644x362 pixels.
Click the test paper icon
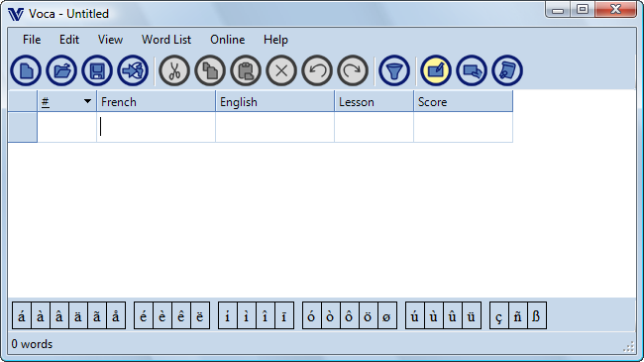click(507, 70)
